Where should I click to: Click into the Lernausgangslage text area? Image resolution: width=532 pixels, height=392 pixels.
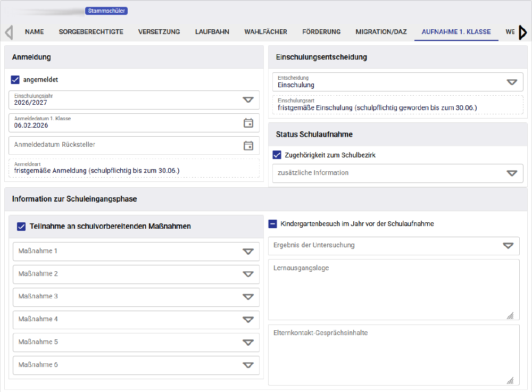(394, 290)
